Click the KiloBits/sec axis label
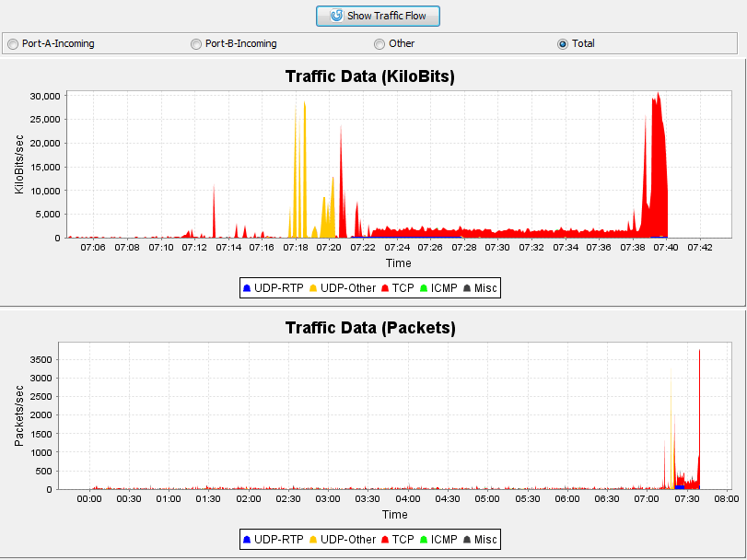The width and height of the screenshot is (747, 560). (19, 164)
